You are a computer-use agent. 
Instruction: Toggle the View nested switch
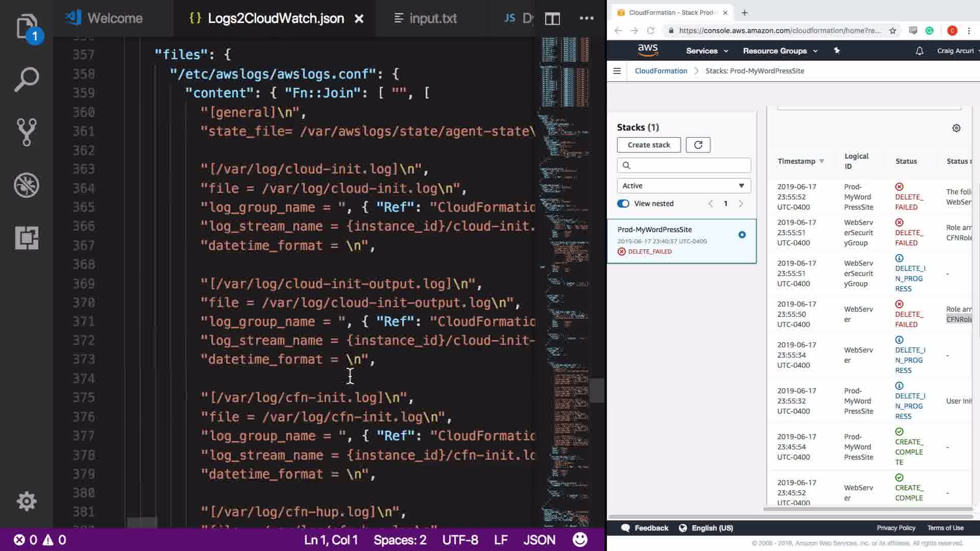coord(623,204)
